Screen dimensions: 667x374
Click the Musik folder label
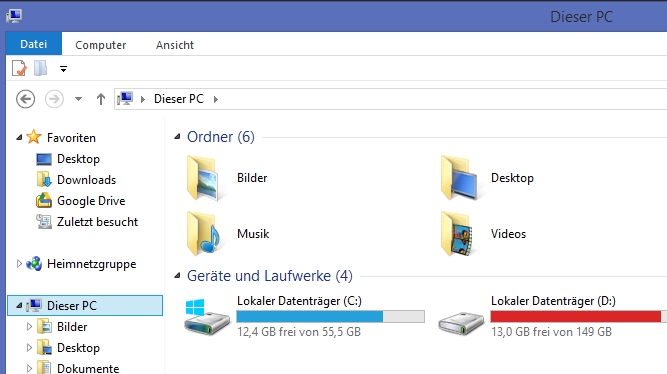click(x=253, y=234)
